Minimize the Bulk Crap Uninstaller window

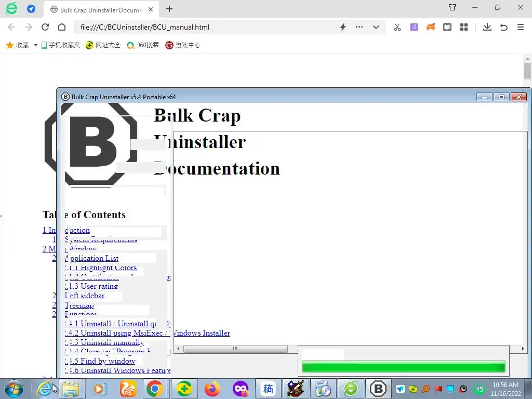(484, 97)
